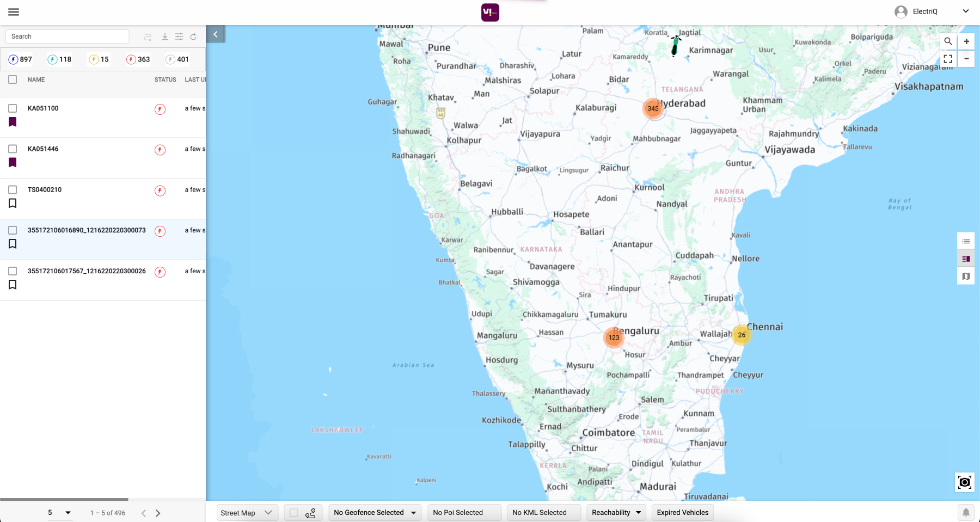Enter fullscreen map view
Screen dimensions: 980x522
[x=948, y=59]
